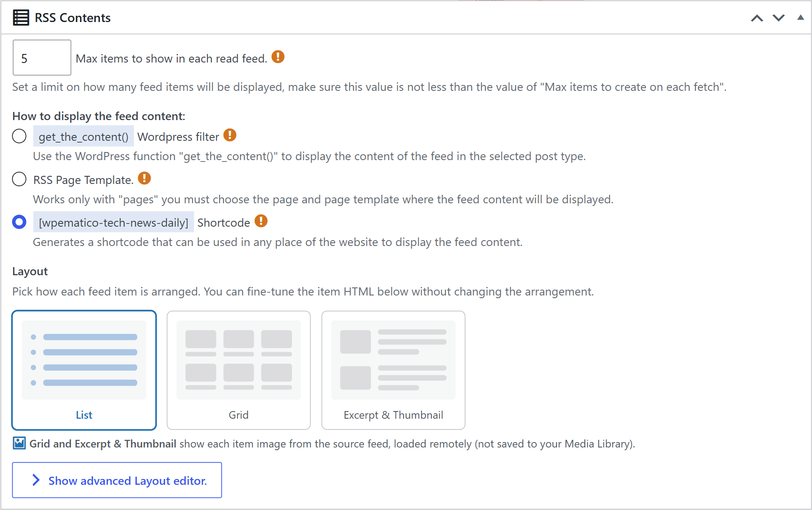Click the get_the_content() code label

pos(84,136)
